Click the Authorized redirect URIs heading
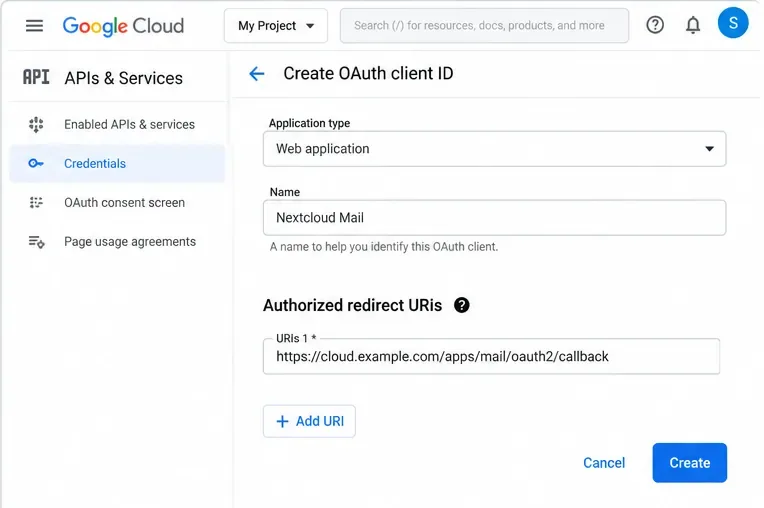This screenshot has height=508, width=764. [353, 305]
